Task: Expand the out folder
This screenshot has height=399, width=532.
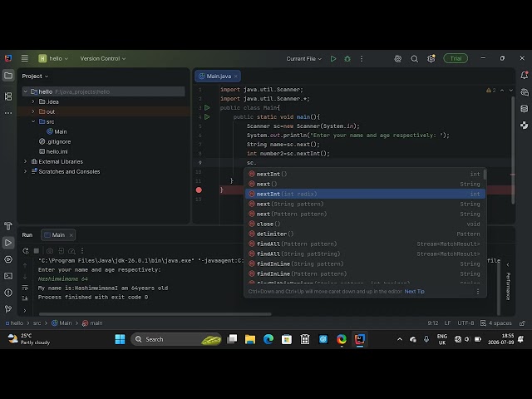Action: (x=33, y=111)
